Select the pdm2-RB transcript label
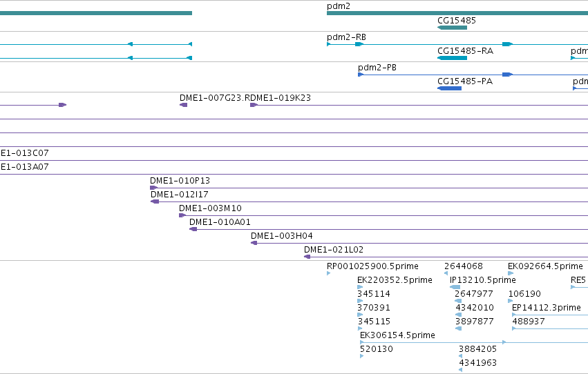Image resolution: width=588 pixels, height=374 pixels. pos(346,37)
